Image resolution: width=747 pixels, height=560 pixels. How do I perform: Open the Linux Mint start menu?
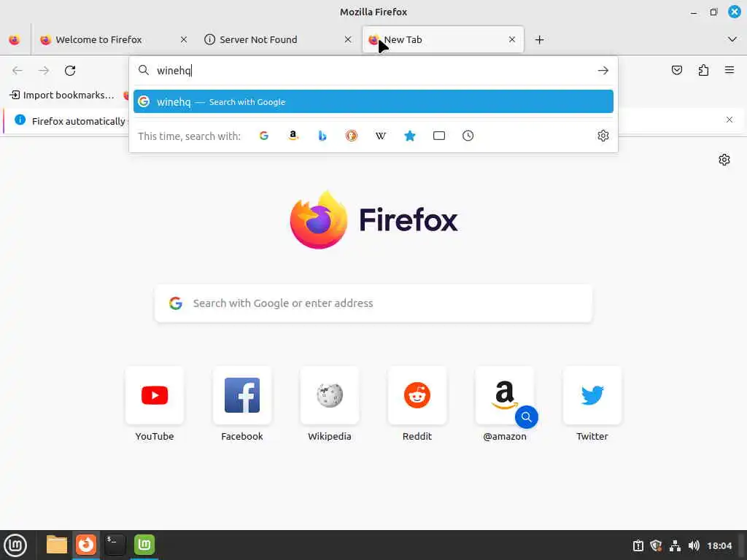(x=16, y=545)
